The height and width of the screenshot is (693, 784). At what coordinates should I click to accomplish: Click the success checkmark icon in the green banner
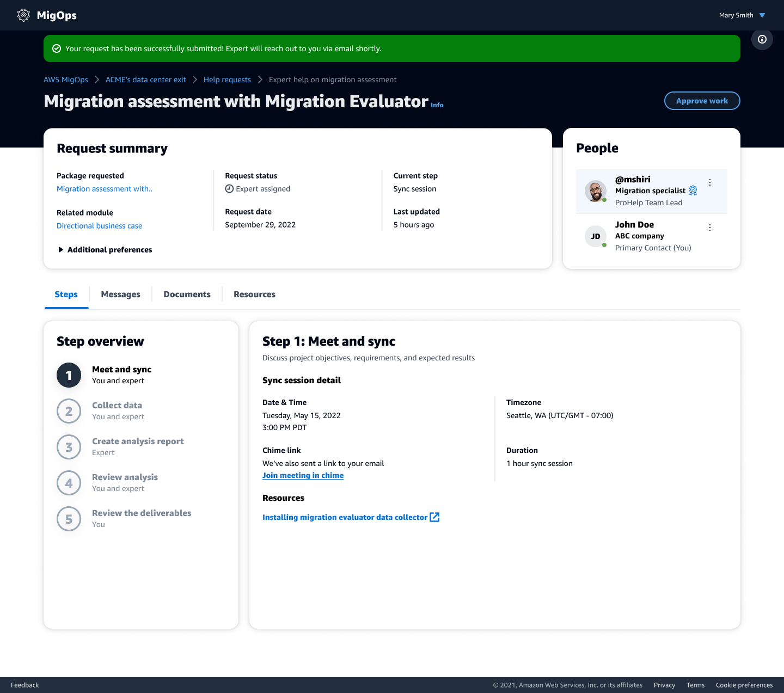57,48
